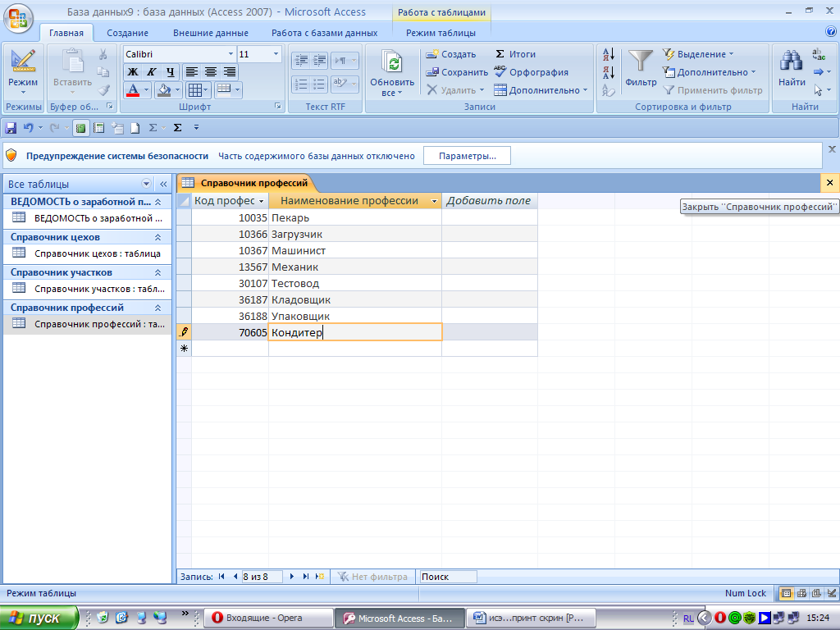Open Все таблицы pane menu
The width and height of the screenshot is (840, 630).
(146, 184)
